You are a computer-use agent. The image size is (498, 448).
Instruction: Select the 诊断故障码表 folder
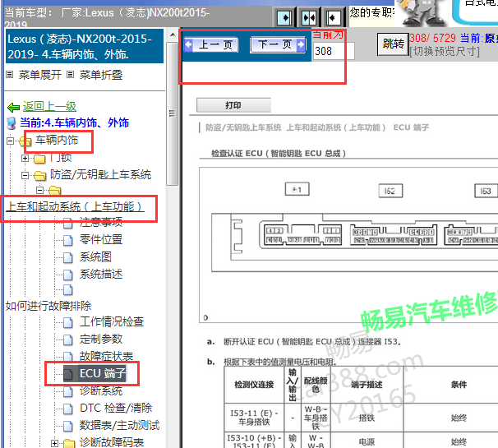click(x=112, y=442)
